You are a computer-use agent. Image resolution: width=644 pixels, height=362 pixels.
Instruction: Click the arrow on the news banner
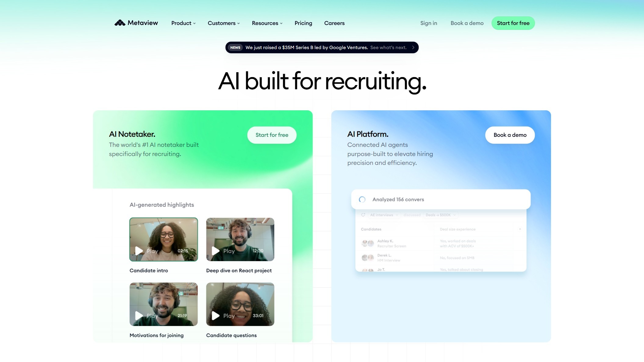413,48
